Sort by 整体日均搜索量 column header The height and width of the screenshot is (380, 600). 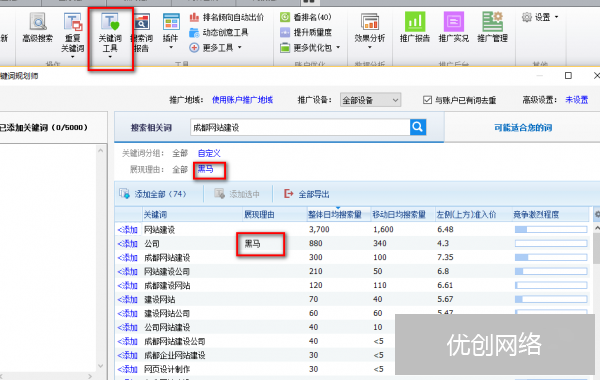click(x=339, y=215)
